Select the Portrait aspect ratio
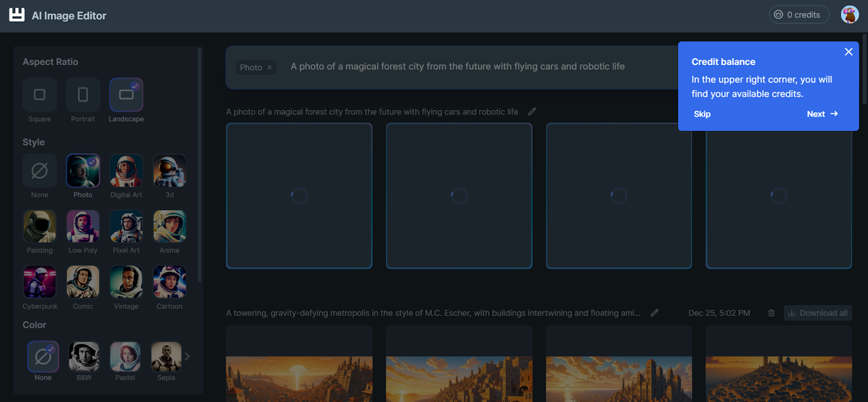The image size is (868, 402). 83,95
